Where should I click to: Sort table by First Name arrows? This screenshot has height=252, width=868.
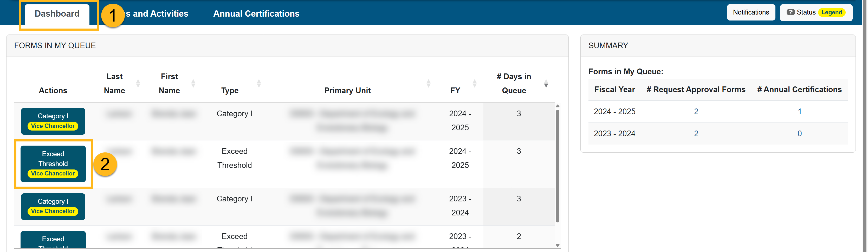[x=193, y=84]
